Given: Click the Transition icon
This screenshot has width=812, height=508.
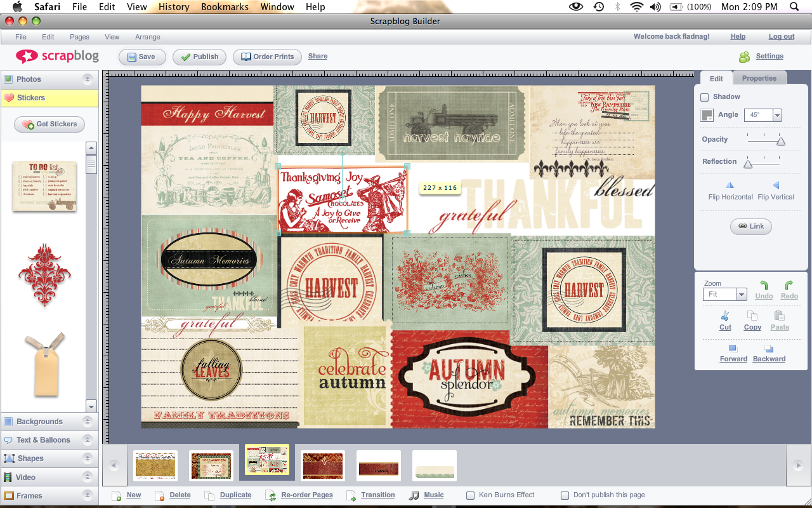Looking at the screenshot, I should [x=351, y=495].
